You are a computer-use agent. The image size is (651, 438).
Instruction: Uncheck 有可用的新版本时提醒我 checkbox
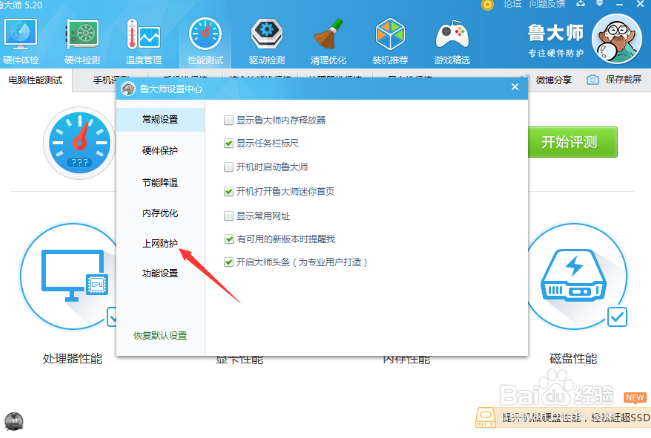point(228,239)
